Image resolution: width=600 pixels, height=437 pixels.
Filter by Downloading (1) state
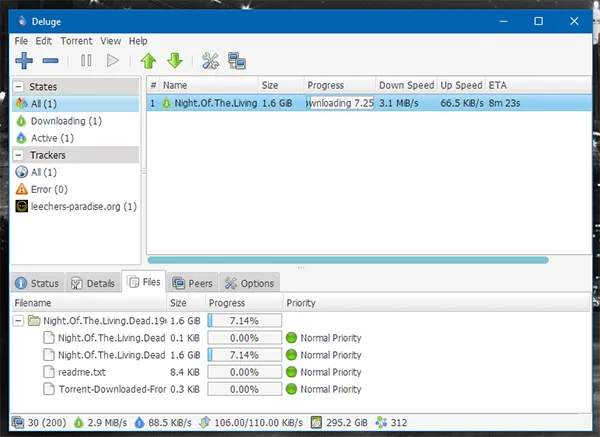pos(75,121)
